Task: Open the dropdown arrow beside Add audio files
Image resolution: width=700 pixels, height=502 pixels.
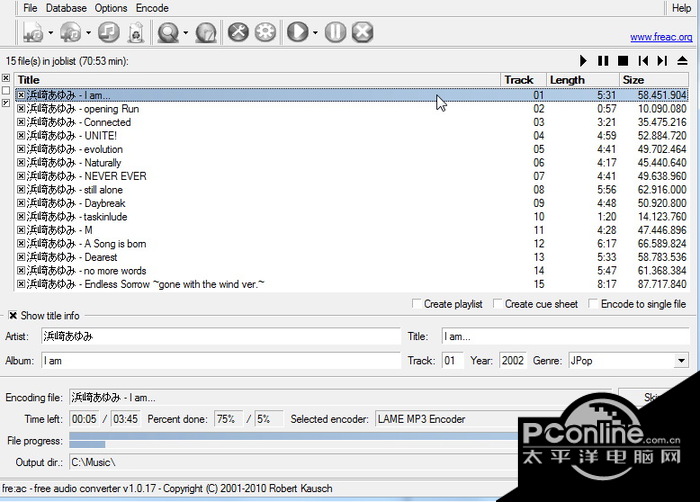Action: point(50,33)
